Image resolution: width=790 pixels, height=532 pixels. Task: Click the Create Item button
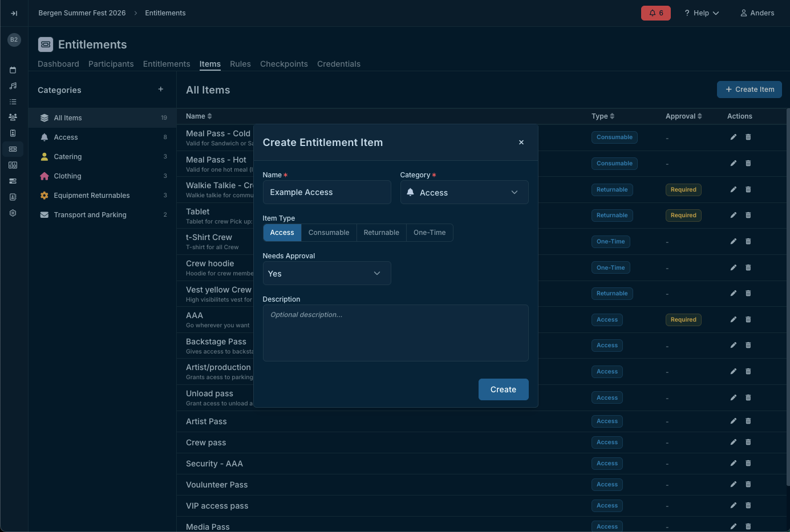(749, 90)
